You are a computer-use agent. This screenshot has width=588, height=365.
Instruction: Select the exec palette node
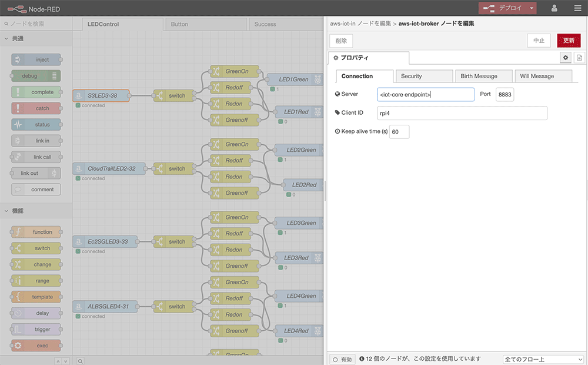pyautogui.click(x=36, y=346)
